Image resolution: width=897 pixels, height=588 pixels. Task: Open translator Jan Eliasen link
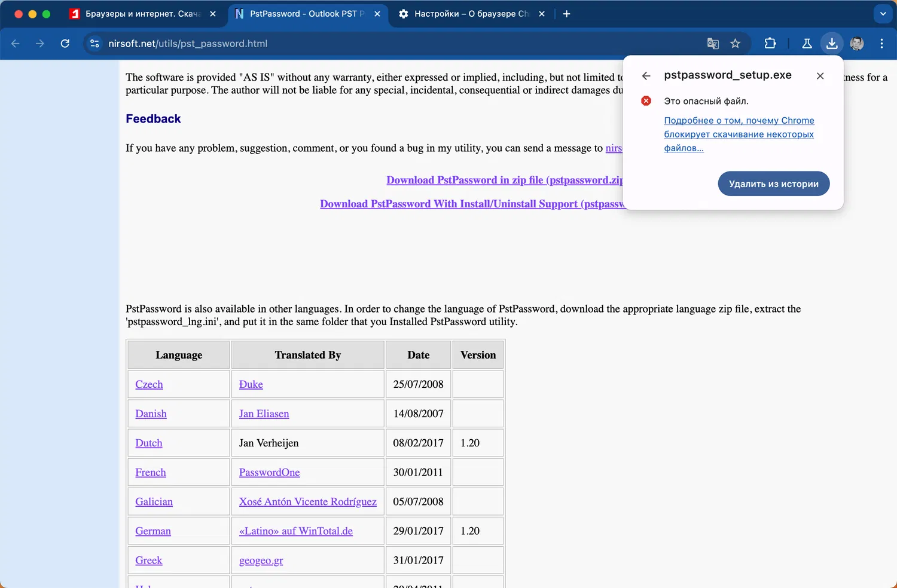(x=264, y=414)
